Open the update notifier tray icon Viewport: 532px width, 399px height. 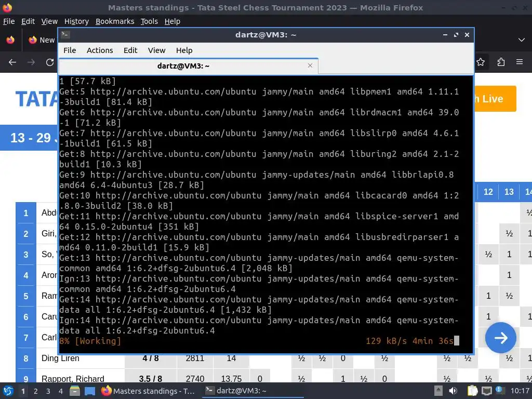tap(500, 390)
